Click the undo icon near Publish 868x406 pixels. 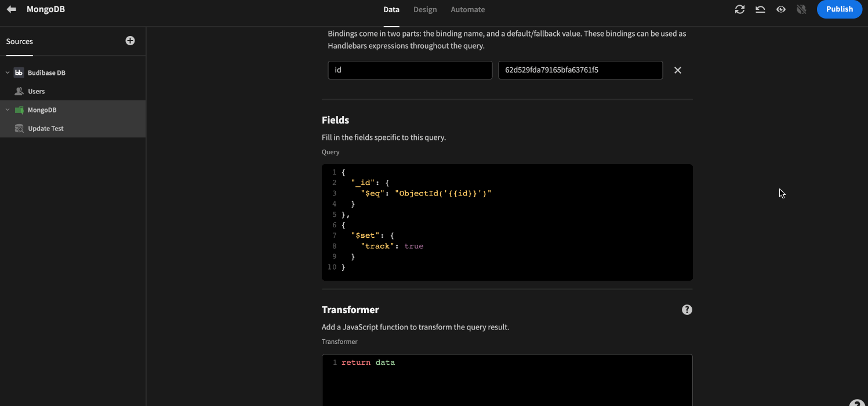[760, 9]
